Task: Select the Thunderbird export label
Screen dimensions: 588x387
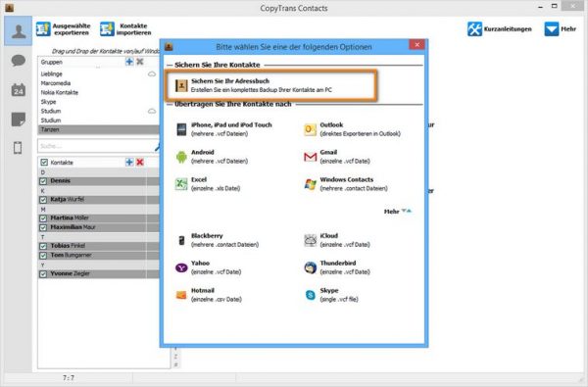Action: pyautogui.click(x=338, y=264)
